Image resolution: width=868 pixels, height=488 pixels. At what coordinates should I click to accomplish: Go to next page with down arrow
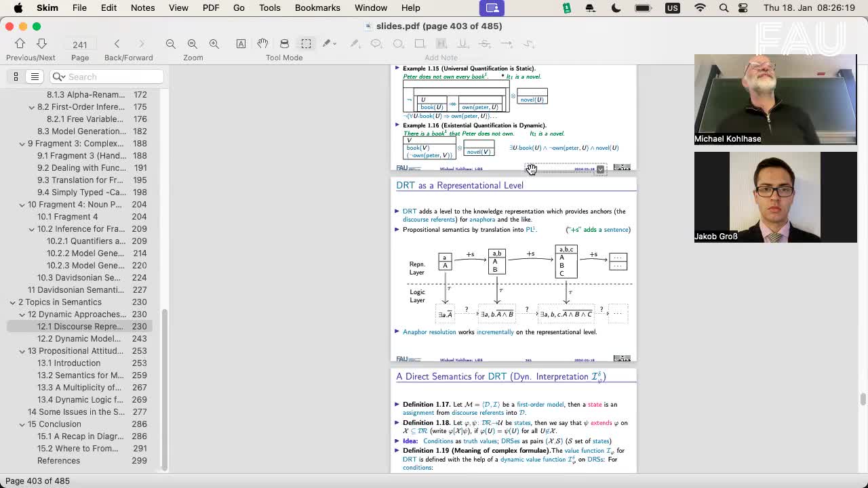(x=41, y=43)
